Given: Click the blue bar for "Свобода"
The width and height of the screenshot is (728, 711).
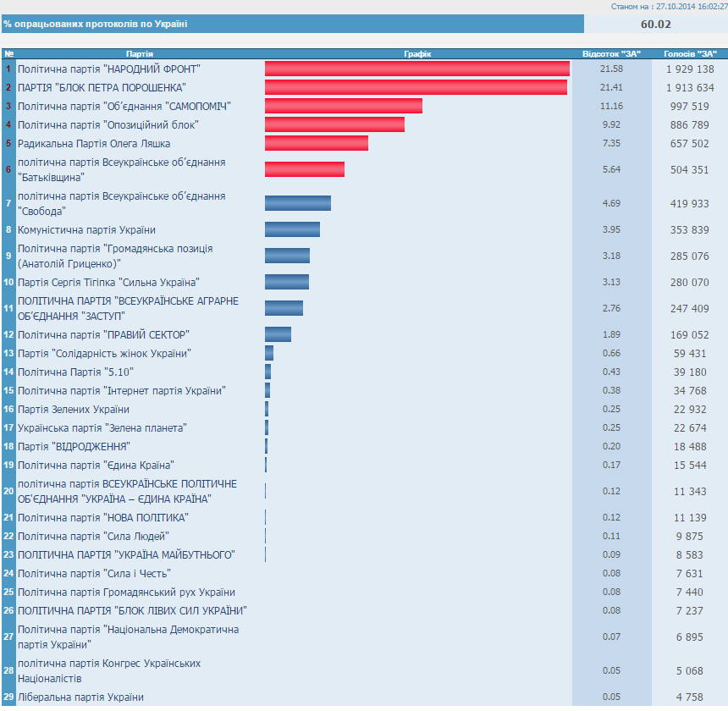Looking at the screenshot, I should click(297, 203).
